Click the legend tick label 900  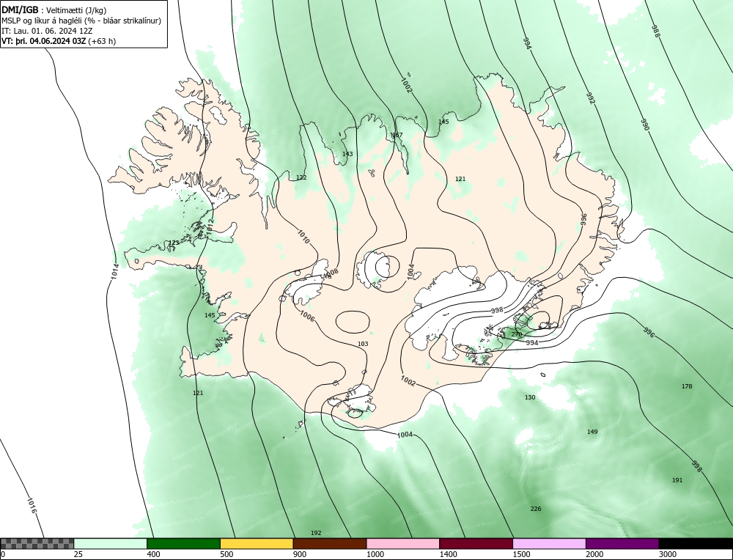coord(300,554)
